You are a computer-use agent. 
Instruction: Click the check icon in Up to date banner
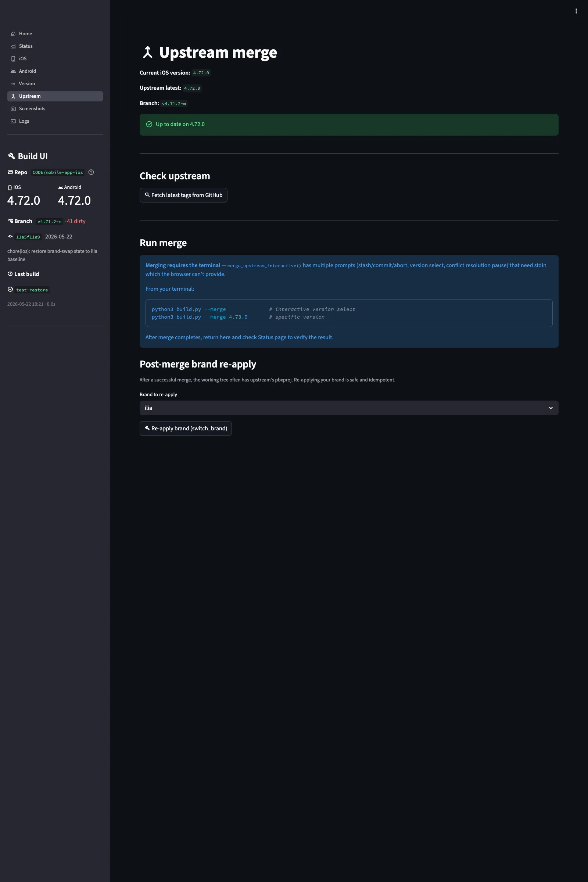pos(149,125)
